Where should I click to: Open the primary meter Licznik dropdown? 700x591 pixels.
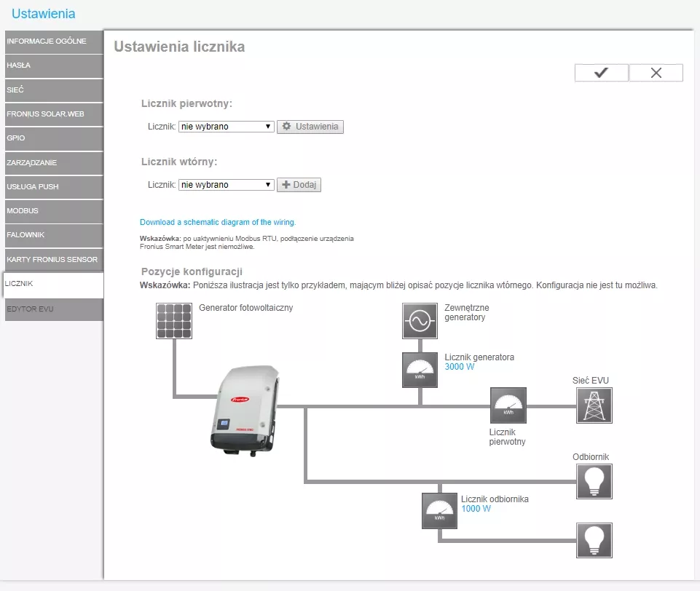coord(226,127)
